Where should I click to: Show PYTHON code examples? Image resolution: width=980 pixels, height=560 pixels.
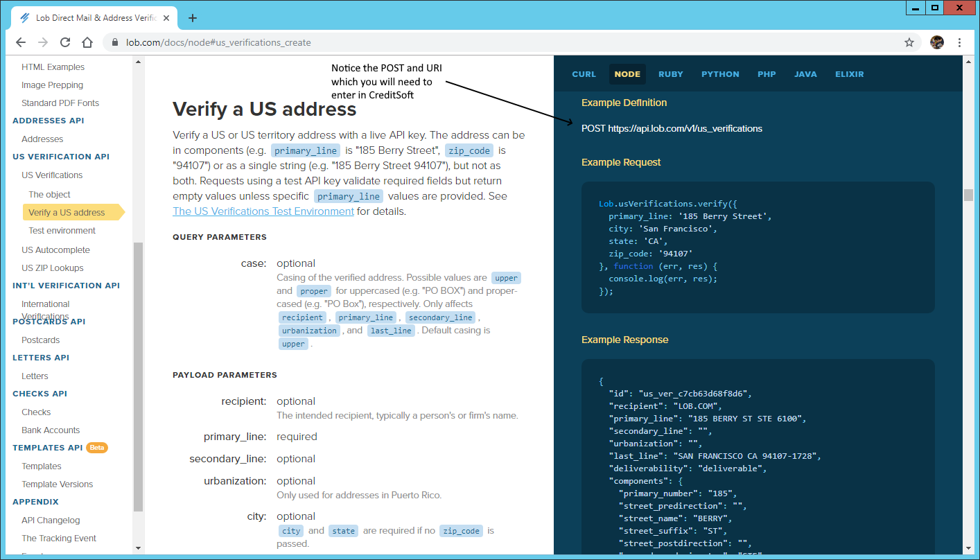(720, 74)
